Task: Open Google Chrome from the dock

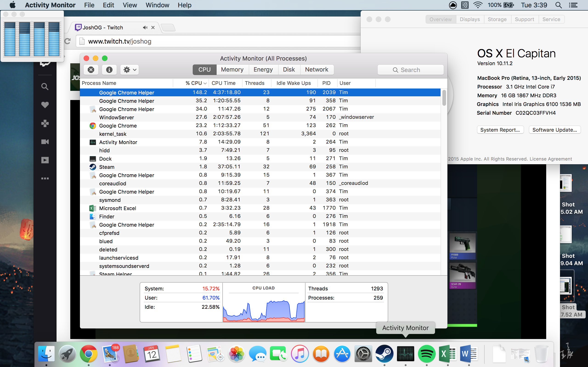Action: [88, 353]
